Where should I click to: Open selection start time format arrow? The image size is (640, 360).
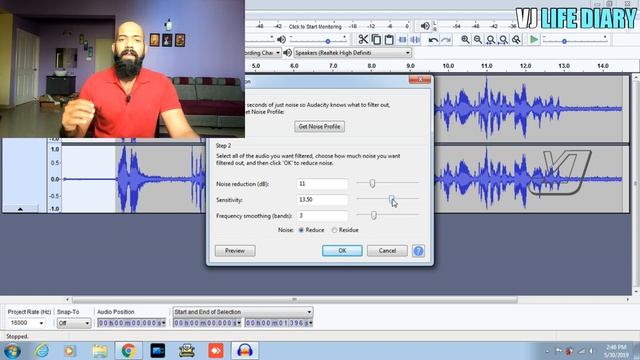[x=239, y=323]
